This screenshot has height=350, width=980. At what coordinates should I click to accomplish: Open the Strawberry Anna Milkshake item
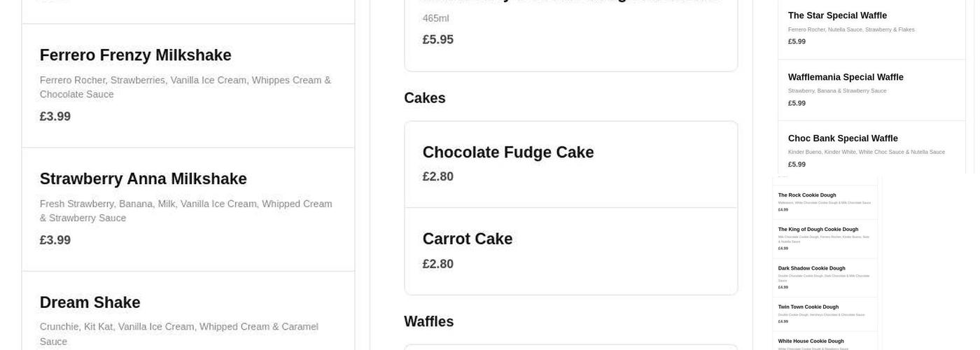143,179
